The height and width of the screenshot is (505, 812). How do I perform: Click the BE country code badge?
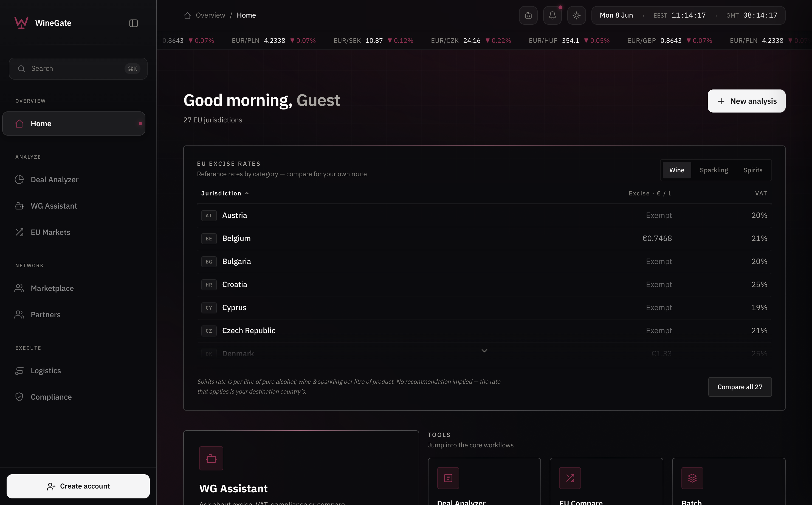click(x=209, y=239)
